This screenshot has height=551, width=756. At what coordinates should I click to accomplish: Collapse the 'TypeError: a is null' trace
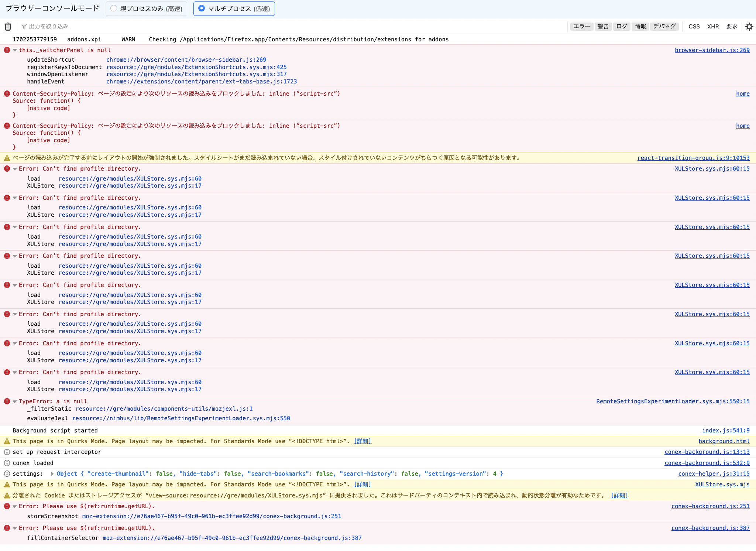click(x=15, y=401)
